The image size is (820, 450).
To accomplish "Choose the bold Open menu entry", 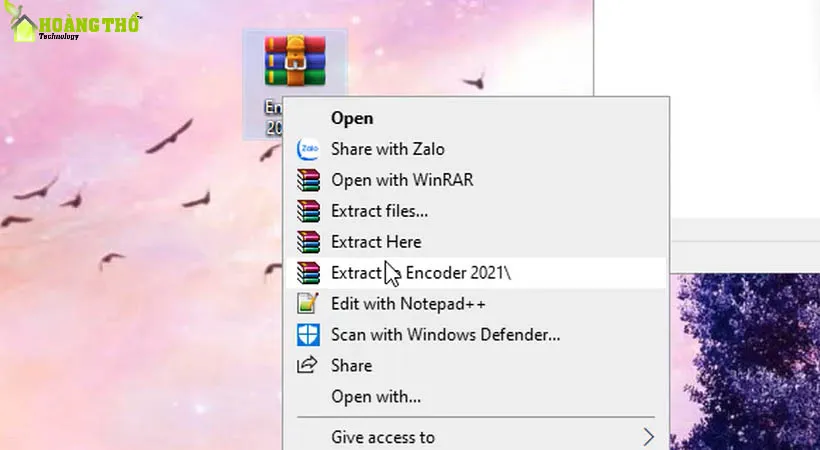I will click(x=352, y=118).
